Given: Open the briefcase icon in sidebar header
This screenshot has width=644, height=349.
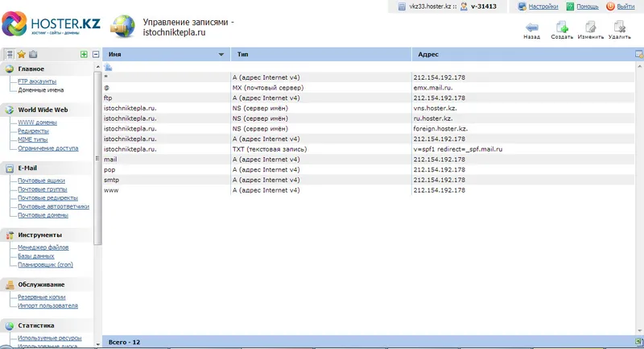Looking at the screenshot, I should [33, 54].
